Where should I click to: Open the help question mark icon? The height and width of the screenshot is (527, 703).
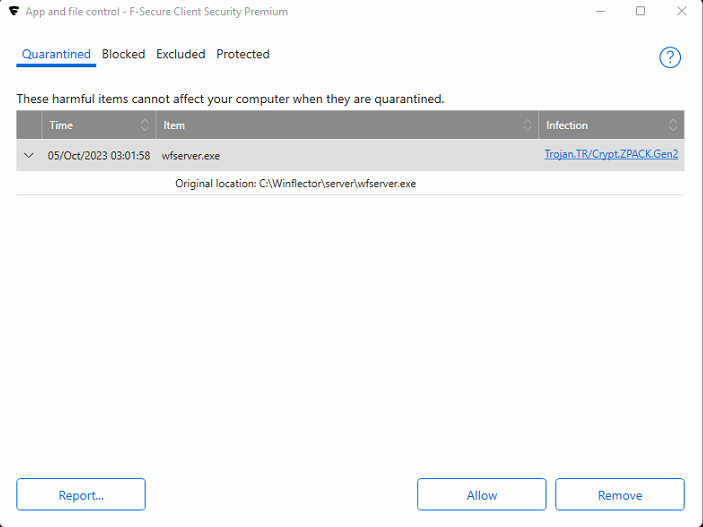pyautogui.click(x=670, y=57)
